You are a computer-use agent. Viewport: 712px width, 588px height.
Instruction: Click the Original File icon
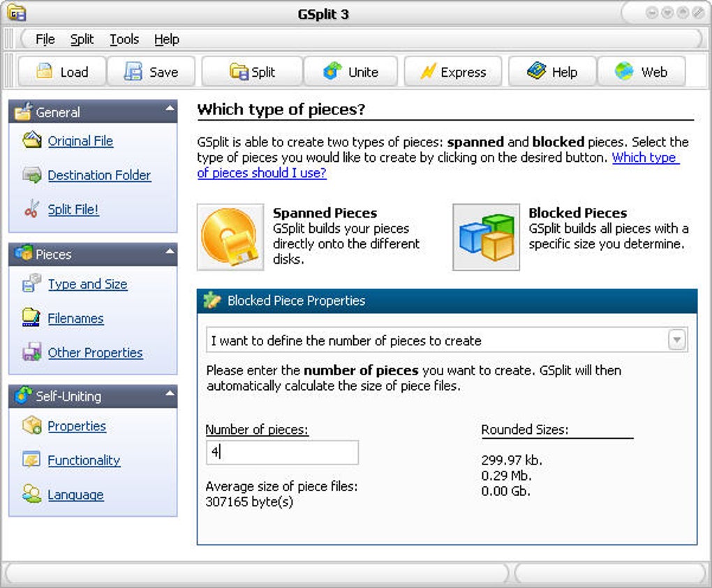pyautogui.click(x=32, y=140)
